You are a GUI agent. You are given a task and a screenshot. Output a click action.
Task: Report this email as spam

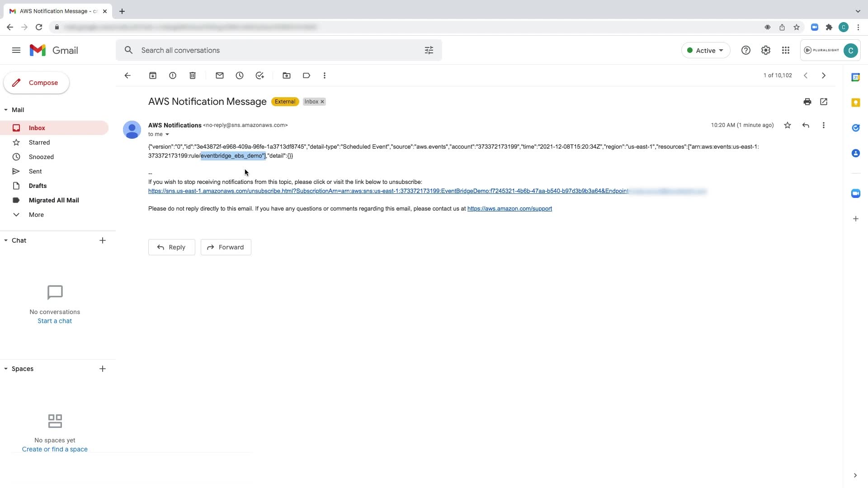coord(173,75)
